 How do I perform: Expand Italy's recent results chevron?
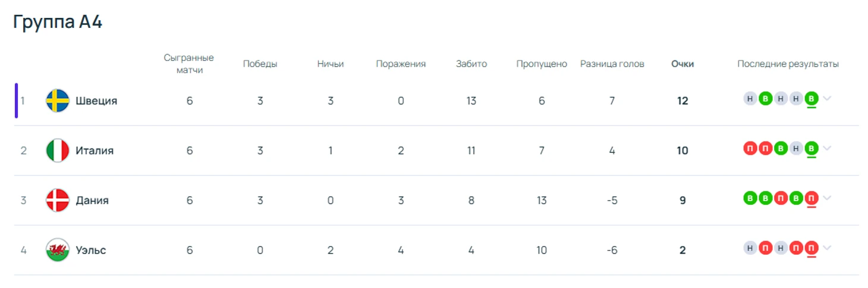(x=827, y=149)
